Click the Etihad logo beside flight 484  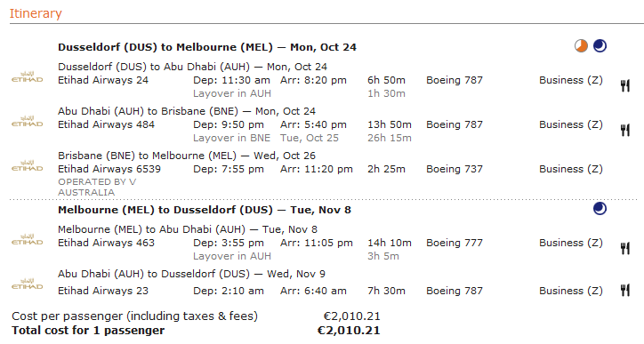coord(27,122)
